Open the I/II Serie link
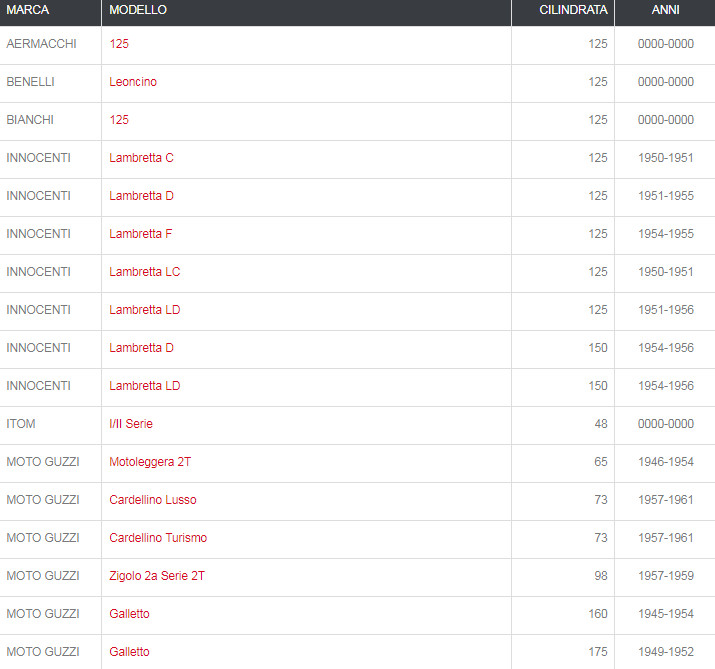Image resolution: width=715 pixels, height=669 pixels. tap(131, 424)
